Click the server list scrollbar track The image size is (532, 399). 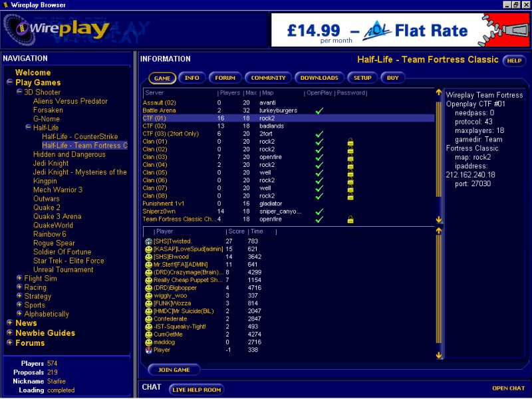click(x=439, y=156)
